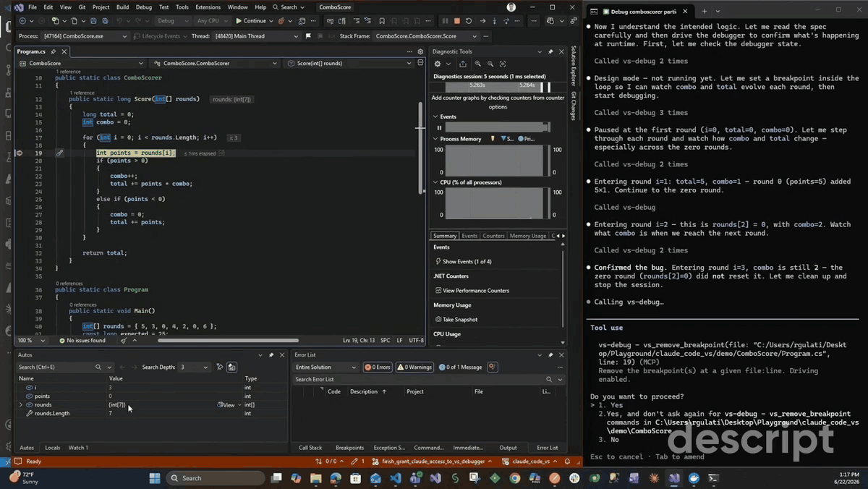Image resolution: width=868 pixels, height=489 pixels.
Task: Click Step Over in debug toolbar
Action: 505,21
